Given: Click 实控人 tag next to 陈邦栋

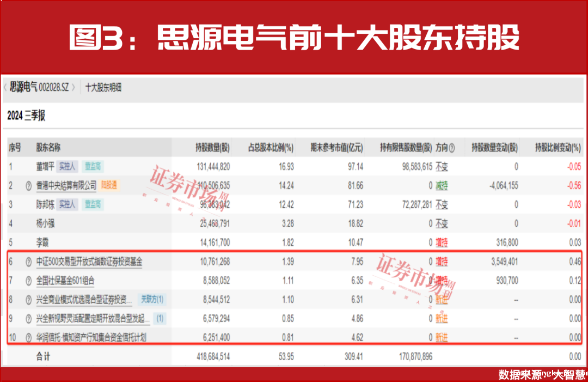Looking at the screenshot, I should click(67, 204).
